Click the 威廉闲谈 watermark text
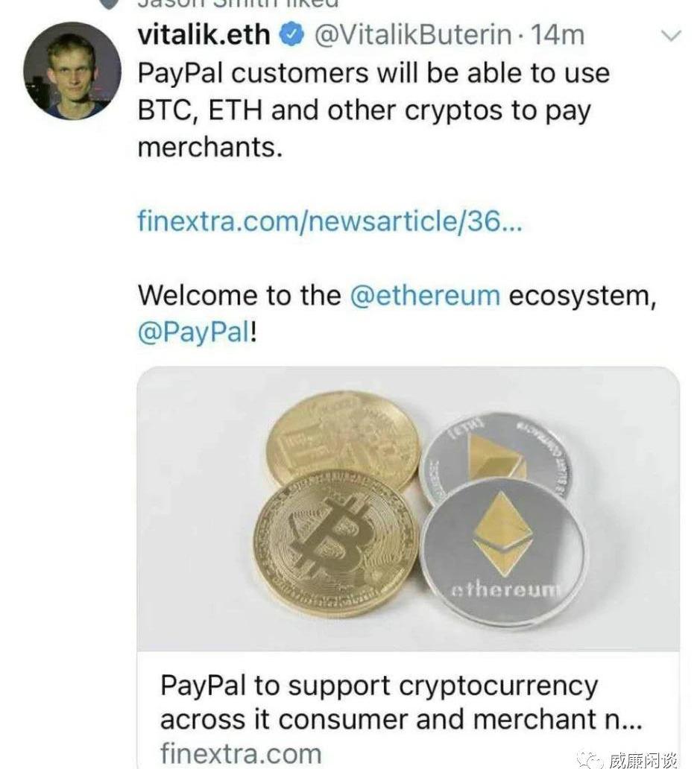Screen dimensions: 700x769 pyautogui.click(x=643, y=760)
